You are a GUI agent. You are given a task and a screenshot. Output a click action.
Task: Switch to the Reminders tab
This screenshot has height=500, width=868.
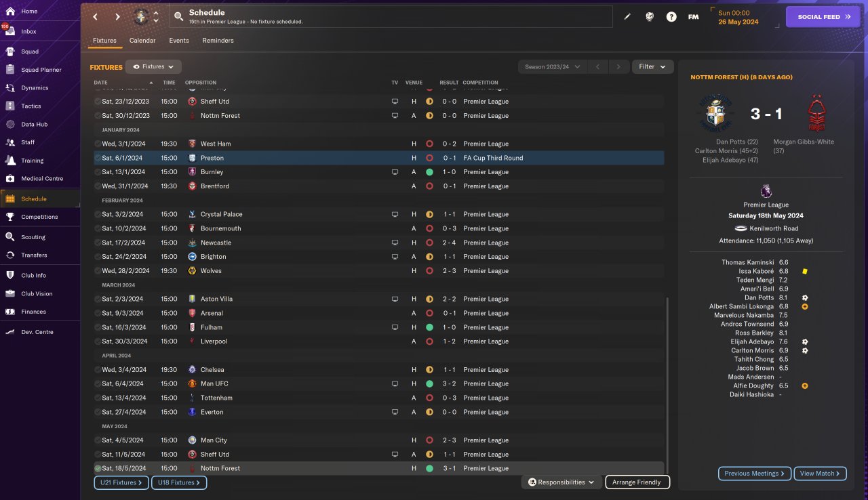(x=218, y=41)
